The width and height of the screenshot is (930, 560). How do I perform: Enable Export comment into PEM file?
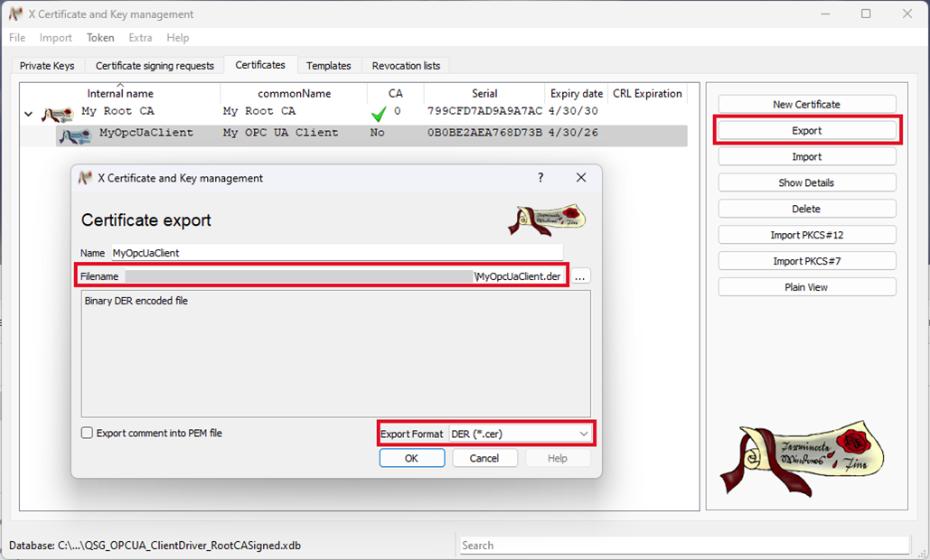pyautogui.click(x=88, y=434)
